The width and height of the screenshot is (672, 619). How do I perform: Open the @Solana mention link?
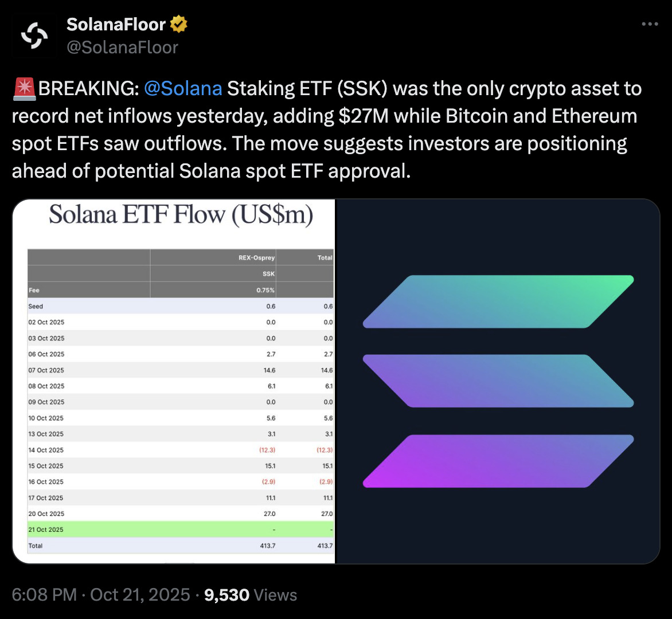tap(183, 89)
